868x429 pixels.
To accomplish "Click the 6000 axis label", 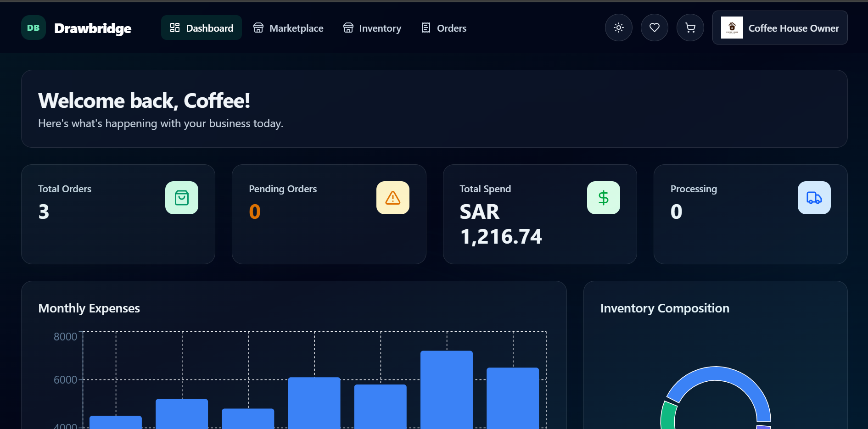I will [x=65, y=380].
